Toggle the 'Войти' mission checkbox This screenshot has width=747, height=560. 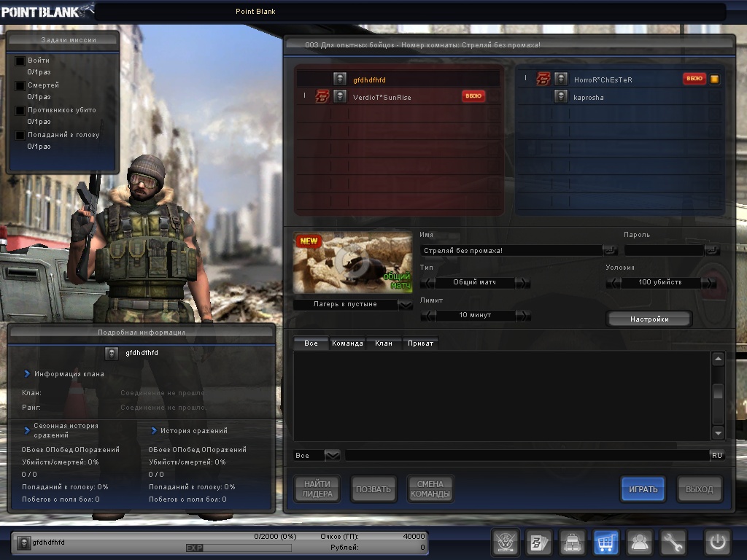pyautogui.click(x=20, y=61)
